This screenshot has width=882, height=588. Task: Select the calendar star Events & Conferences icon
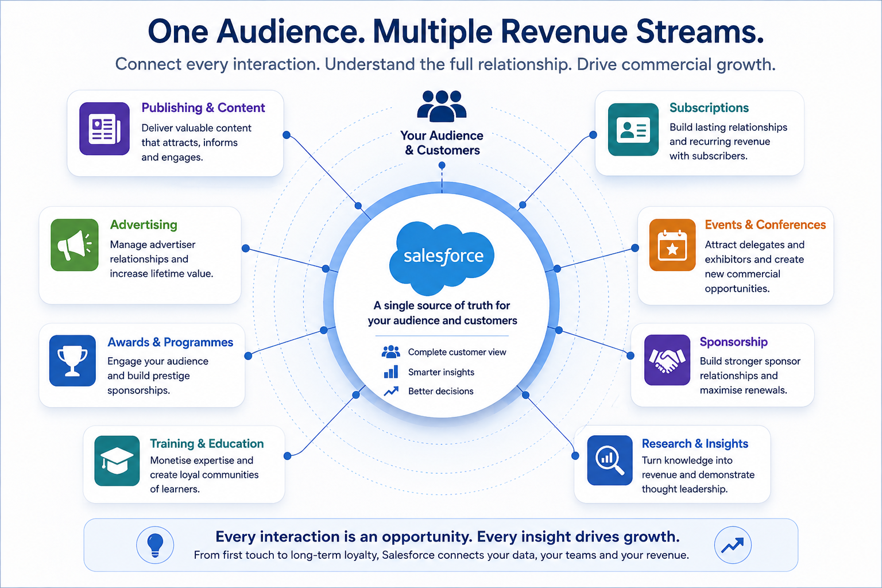coord(672,245)
